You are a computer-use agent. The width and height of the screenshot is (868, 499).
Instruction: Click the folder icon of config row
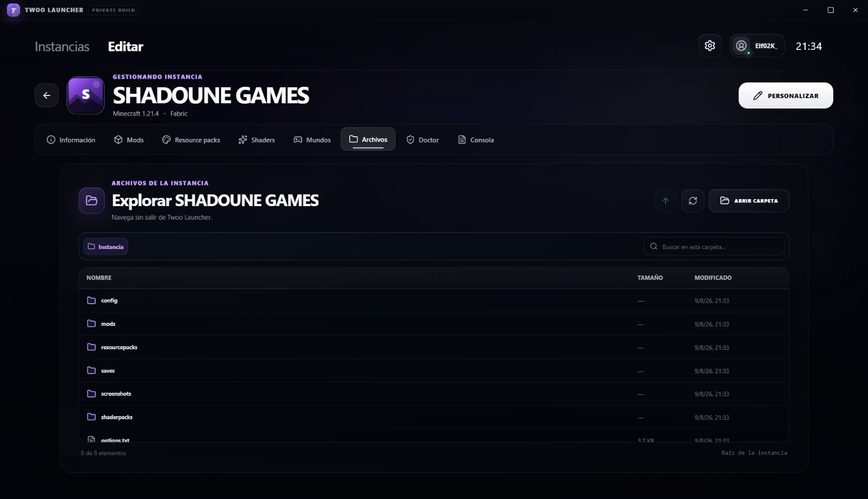pyautogui.click(x=92, y=300)
